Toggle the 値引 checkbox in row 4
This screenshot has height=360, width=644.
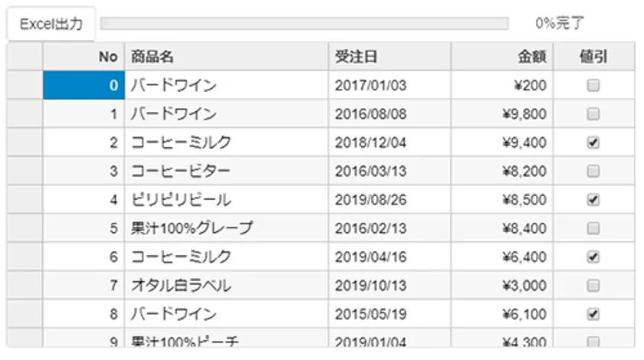[x=593, y=200]
